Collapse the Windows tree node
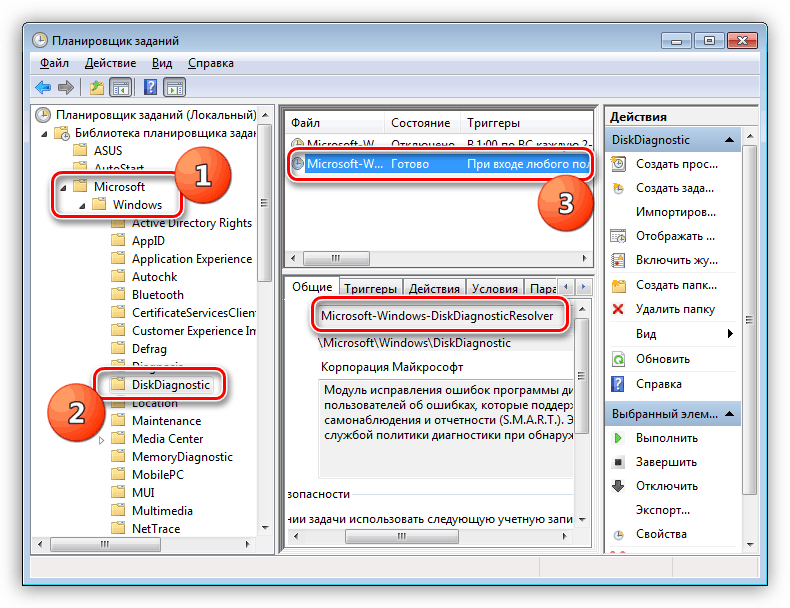The height and width of the screenshot is (608, 790). coord(82,206)
